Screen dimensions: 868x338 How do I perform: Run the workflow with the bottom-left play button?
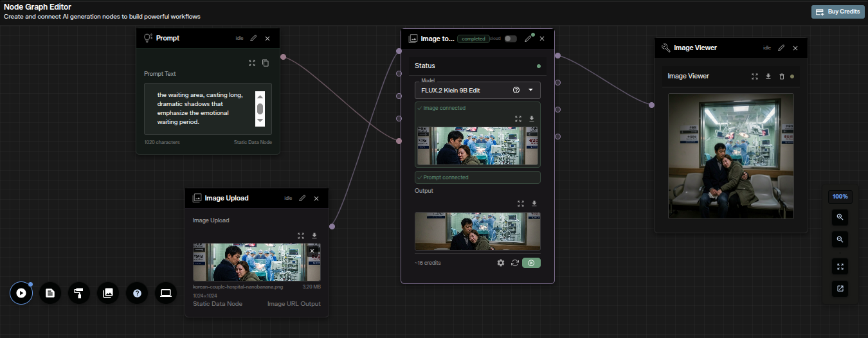point(21,293)
